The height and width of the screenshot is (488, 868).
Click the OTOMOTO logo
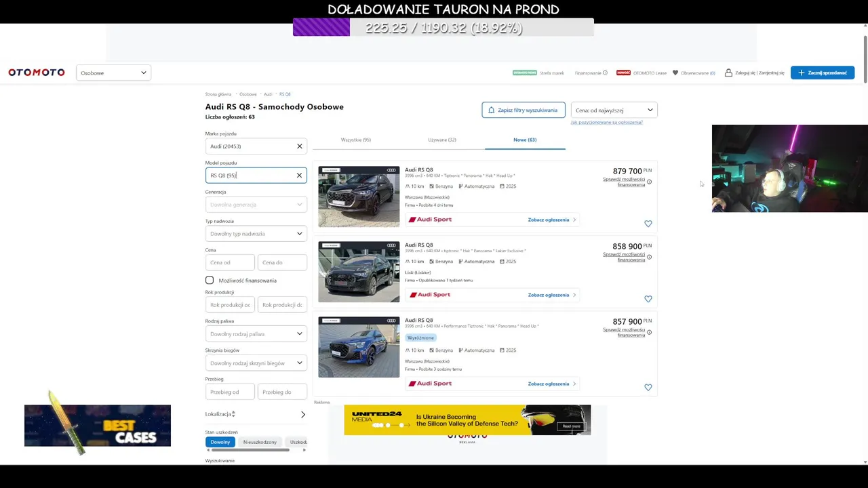pos(37,73)
